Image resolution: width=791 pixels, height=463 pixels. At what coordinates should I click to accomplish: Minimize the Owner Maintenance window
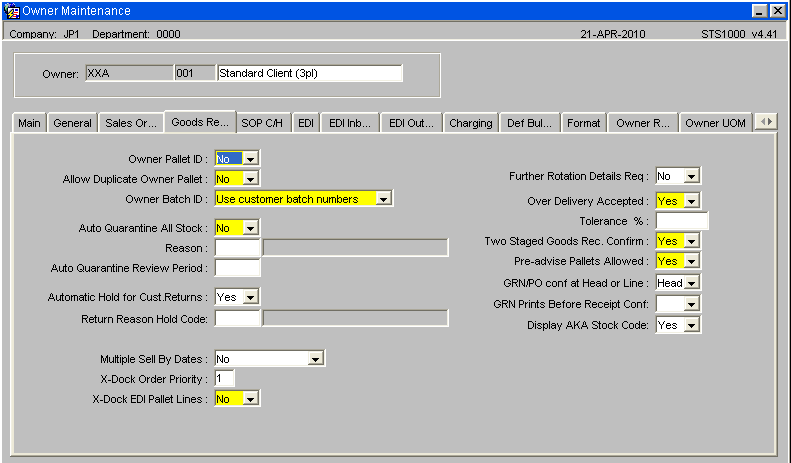(x=759, y=11)
